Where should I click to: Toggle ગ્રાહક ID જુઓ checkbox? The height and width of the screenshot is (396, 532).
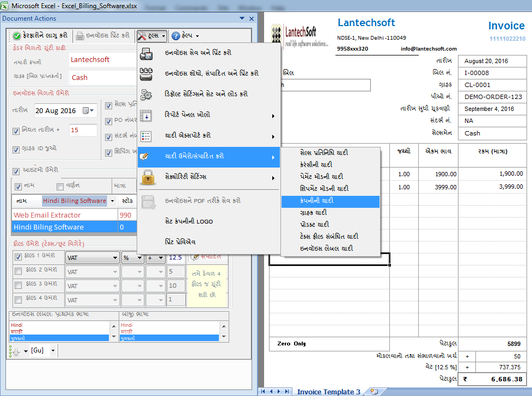point(16,150)
